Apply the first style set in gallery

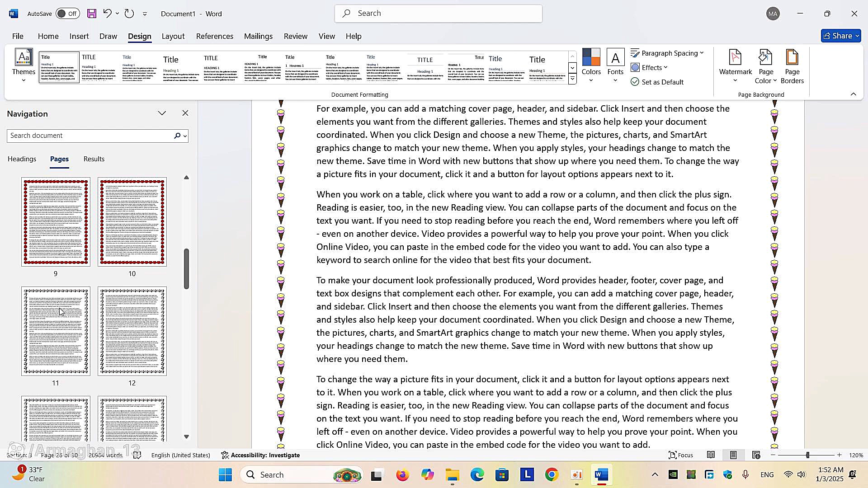click(59, 67)
